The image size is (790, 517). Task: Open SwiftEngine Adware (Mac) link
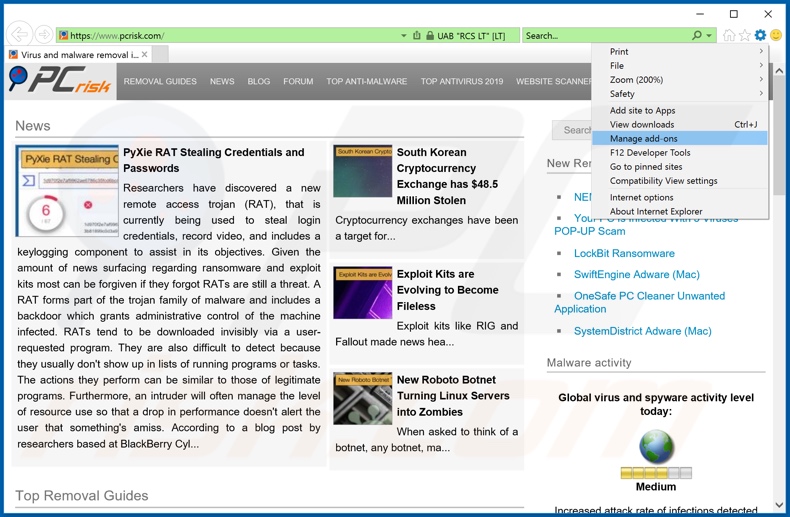click(x=636, y=275)
